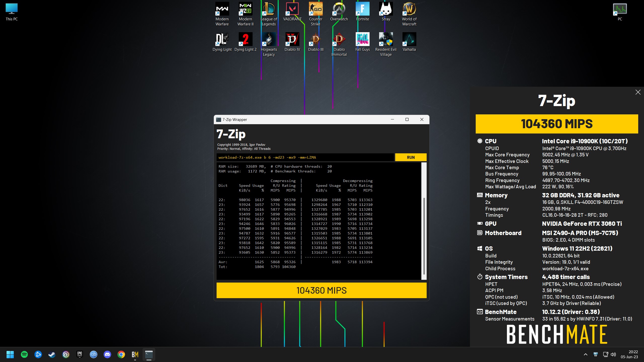This screenshot has width=644, height=362.
Task: Open Resident Evil Village shortcut
Action: tap(386, 44)
